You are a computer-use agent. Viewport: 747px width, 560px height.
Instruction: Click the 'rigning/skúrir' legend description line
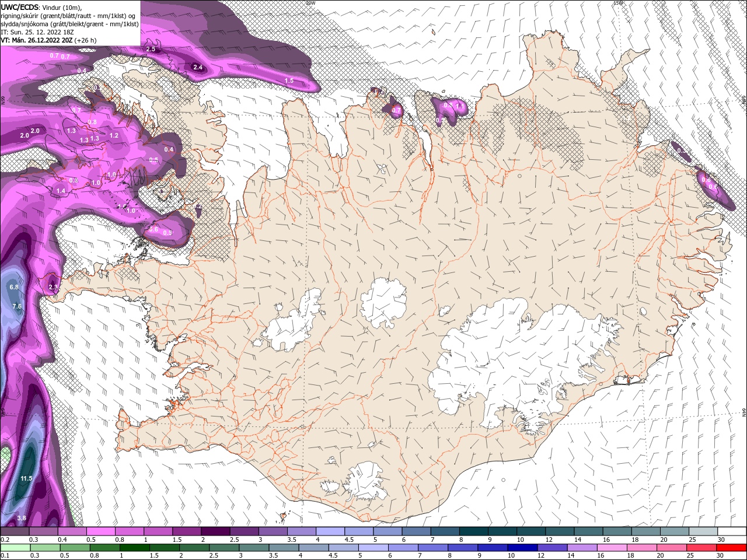[68, 15]
